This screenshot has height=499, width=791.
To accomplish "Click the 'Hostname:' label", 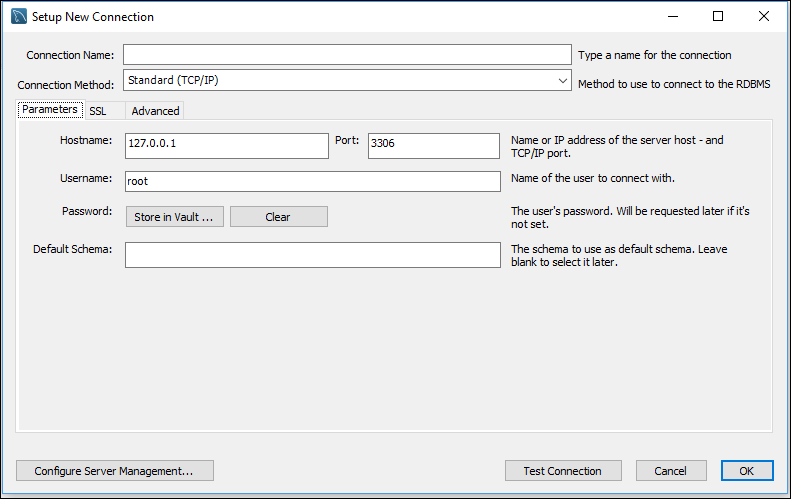I will (x=86, y=140).
